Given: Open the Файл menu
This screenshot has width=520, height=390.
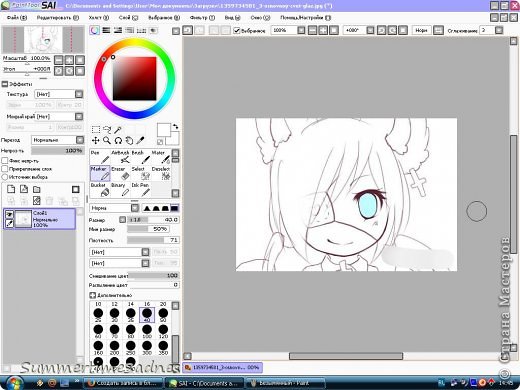Looking at the screenshot, I should tap(17, 18).
